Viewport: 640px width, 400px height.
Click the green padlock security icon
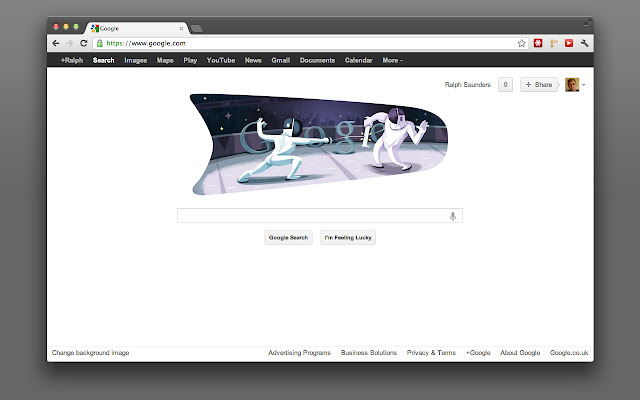coord(99,43)
